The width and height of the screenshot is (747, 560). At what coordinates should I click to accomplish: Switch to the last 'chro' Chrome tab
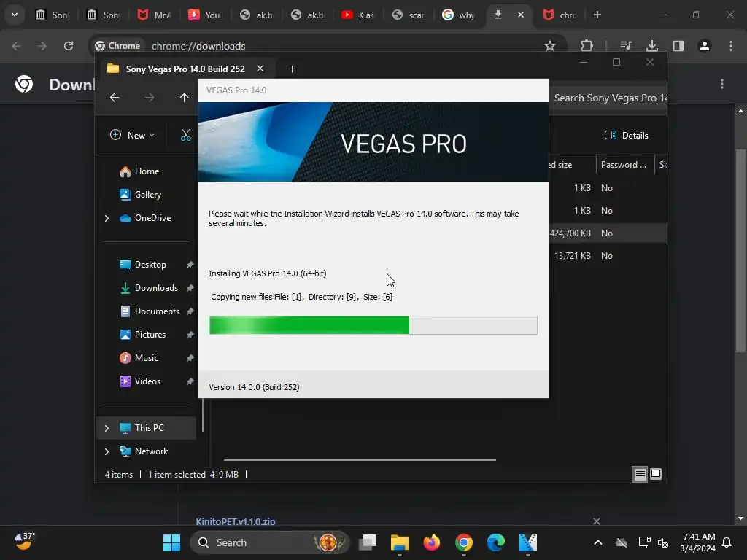pos(560,15)
